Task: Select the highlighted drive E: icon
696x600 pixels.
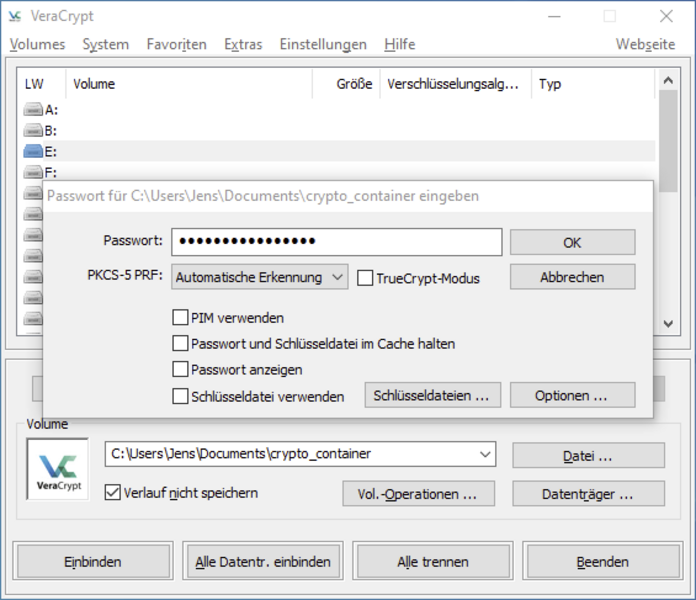Action: 34,152
